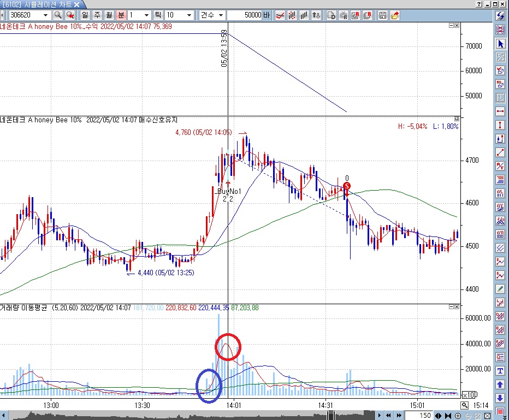Select the green pencil drawing tool
This screenshot has width=509, height=420.
click(500, 289)
